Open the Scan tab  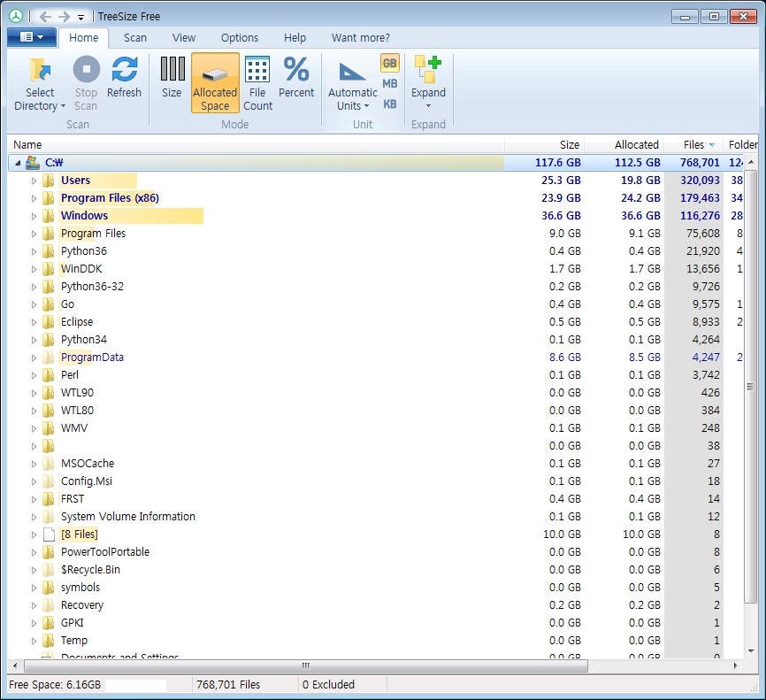(x=134, y=38)
